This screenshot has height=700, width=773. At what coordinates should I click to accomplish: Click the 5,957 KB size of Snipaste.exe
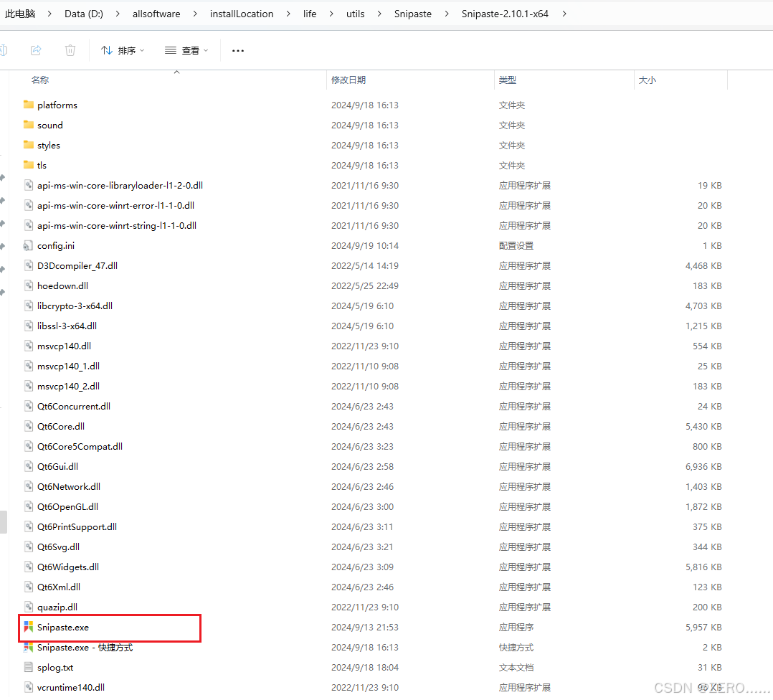point(703,627)
